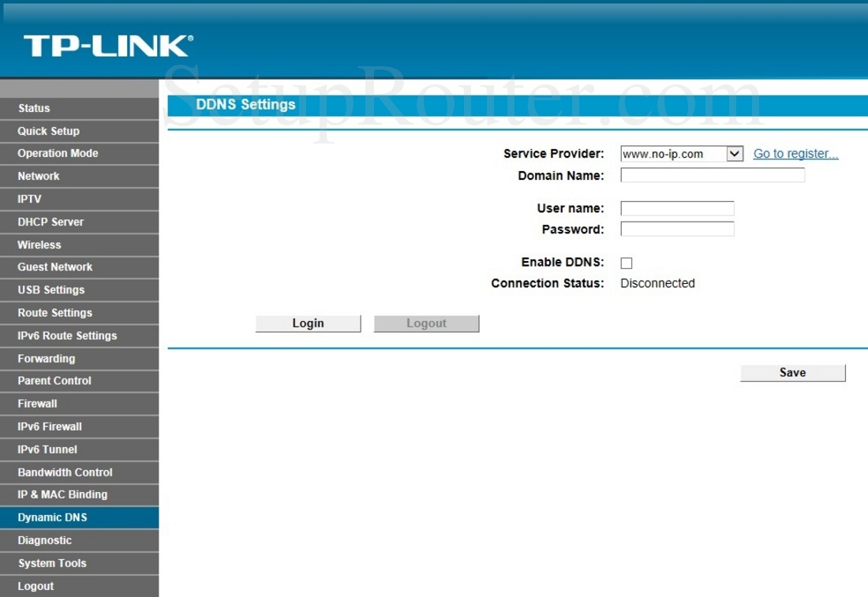Open the Status menu item

pyautogui.click(x=34, y=108)
